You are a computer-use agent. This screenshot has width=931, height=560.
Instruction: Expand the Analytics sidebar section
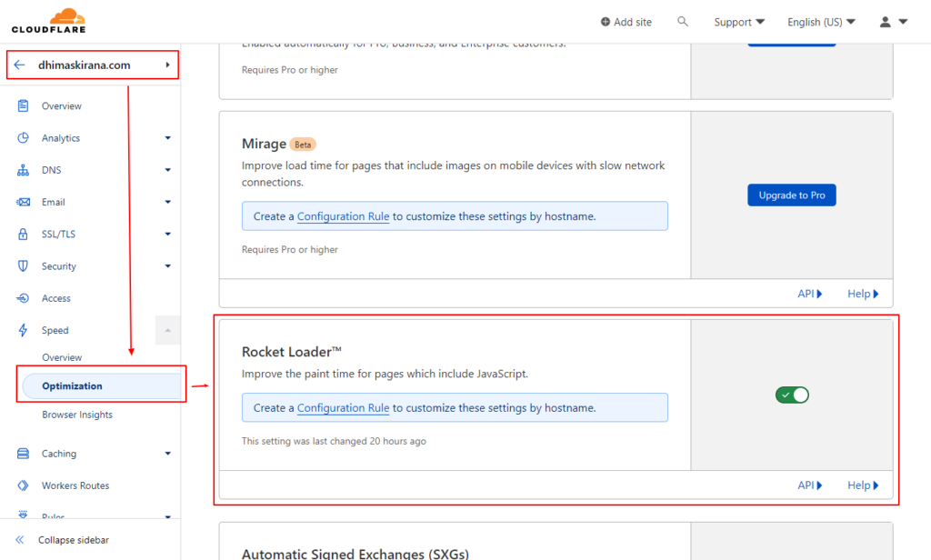167,138
